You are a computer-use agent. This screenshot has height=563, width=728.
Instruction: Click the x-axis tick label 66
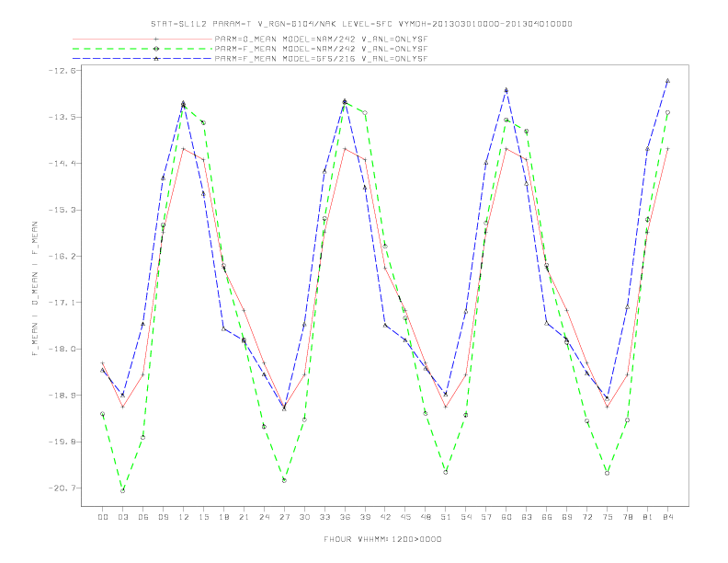[547, 517]
